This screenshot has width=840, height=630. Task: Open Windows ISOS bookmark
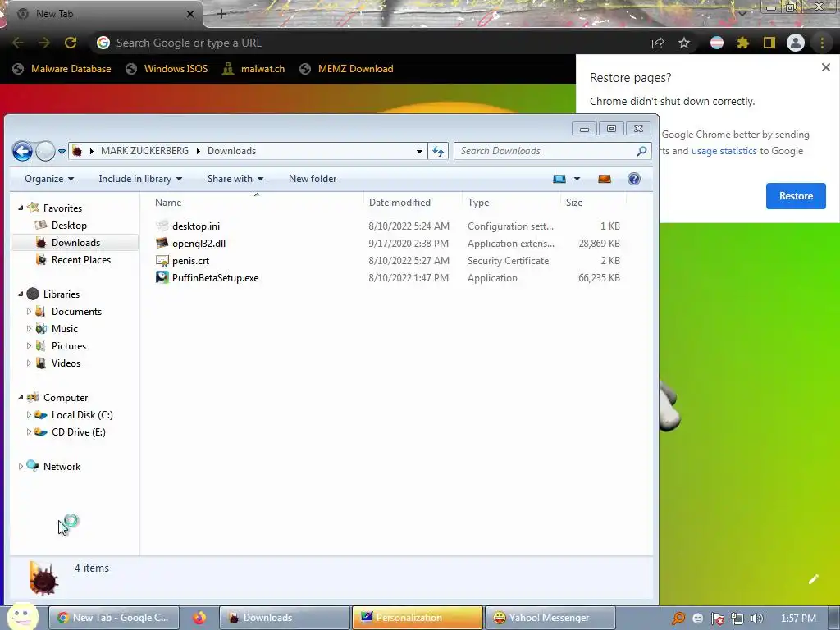point(167,69)
